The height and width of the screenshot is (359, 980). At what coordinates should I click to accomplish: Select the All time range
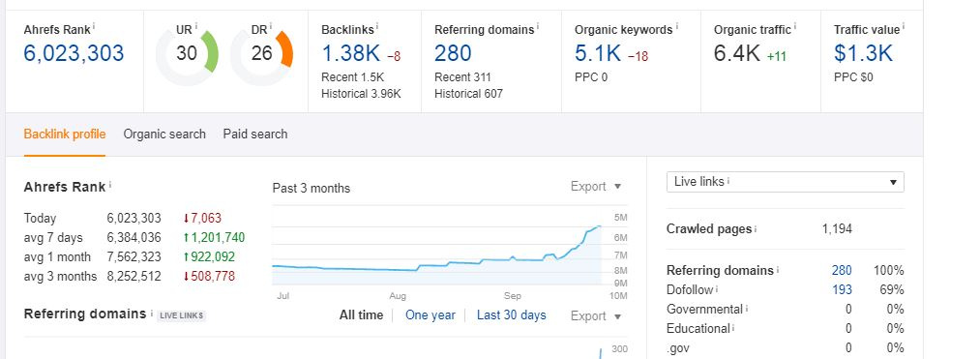coord(361,315)
